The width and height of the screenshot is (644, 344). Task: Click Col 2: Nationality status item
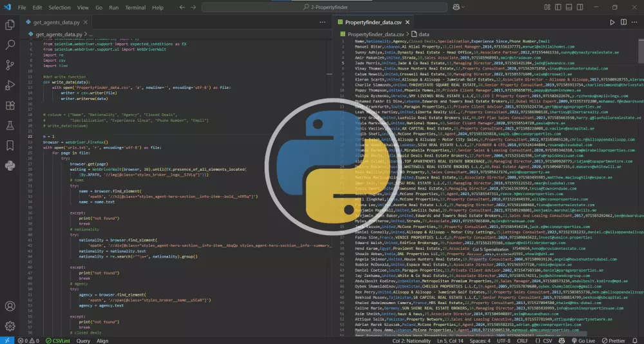coord(411,341)
